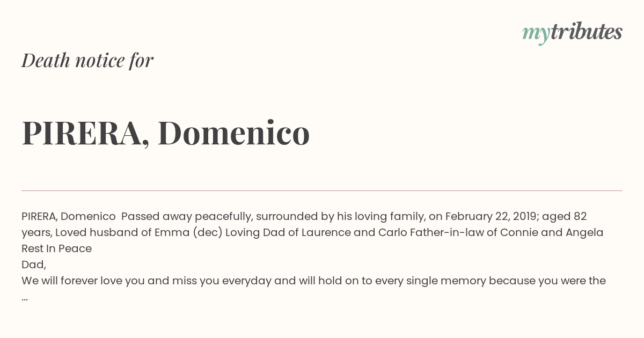Click the "Rest In Peace" line
Viewport: 644px width, 338px height.
(x=56, y=248)
